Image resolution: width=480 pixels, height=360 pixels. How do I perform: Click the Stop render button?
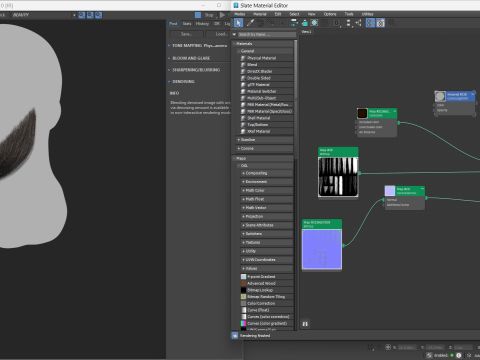209,15
